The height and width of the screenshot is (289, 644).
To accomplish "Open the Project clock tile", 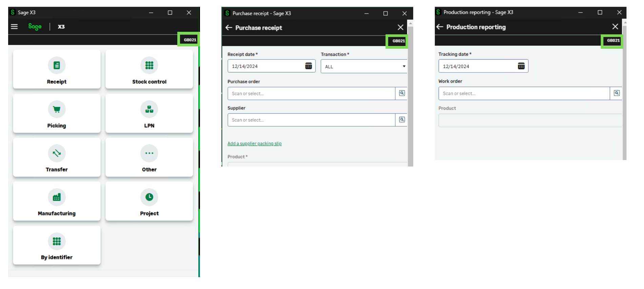I will coord(149,201).
